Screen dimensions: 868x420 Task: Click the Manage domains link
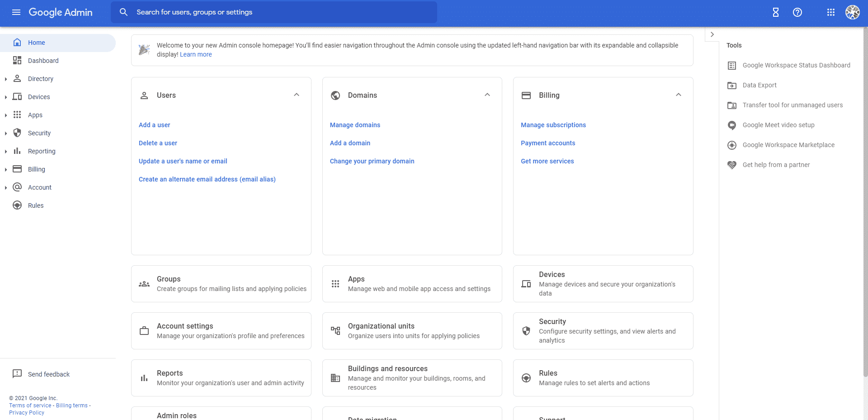point(355,125)
